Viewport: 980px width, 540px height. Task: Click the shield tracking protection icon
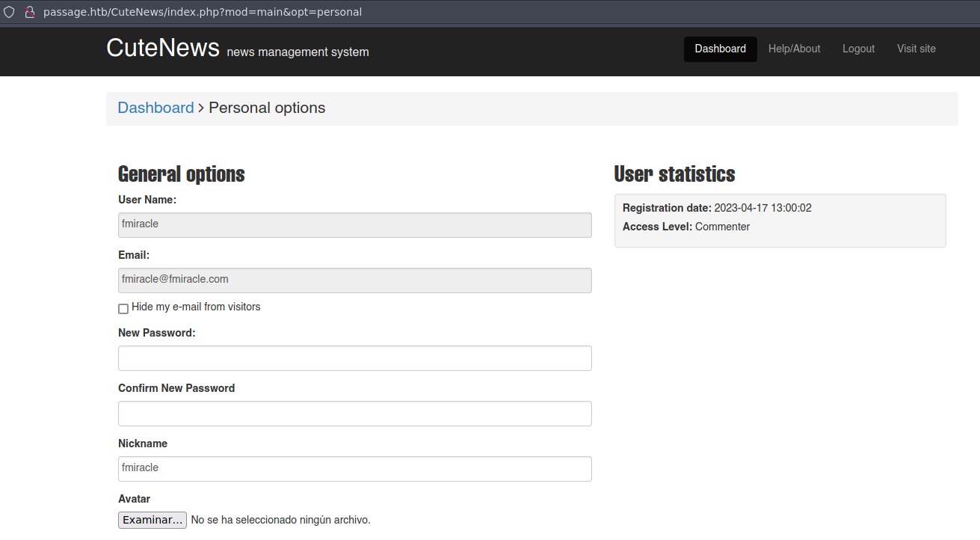click(9, 12)
